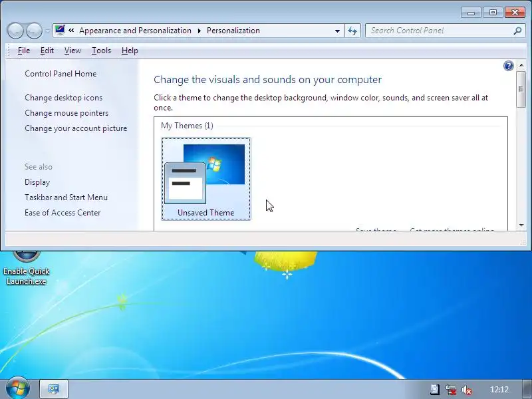Open the File menu

pyautogui.click(x=24, y=51)
